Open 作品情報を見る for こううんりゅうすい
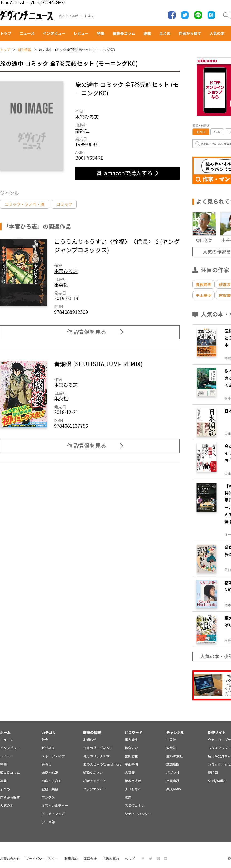 90,332
